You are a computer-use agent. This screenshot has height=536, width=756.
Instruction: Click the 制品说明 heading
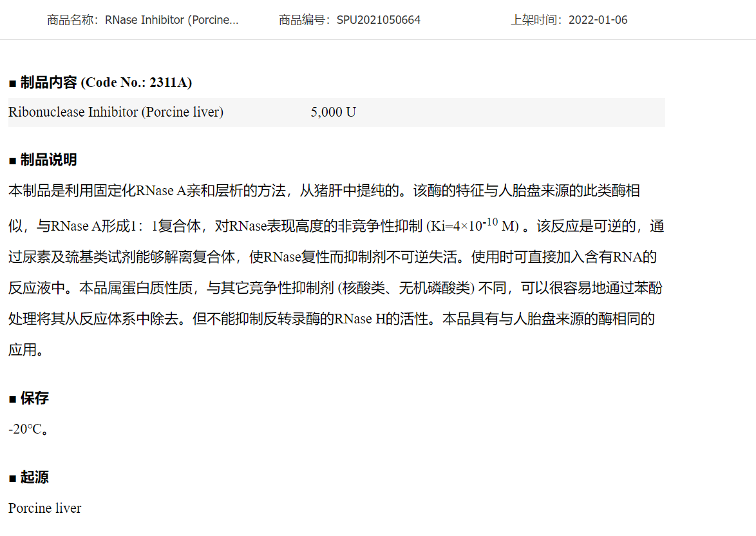pyautogui.click(x=49, y=160)
